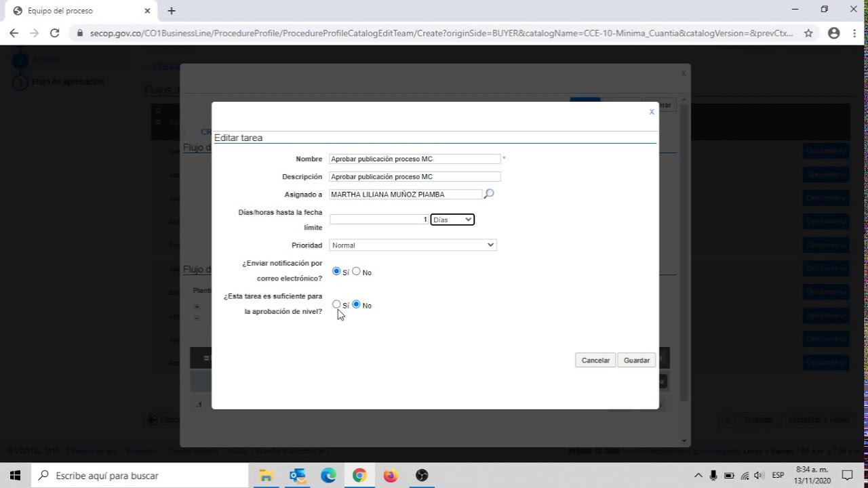Viewport: 868px width, 488px height.
Task: Bookmark this page with star icon
Action: pos(808,33)
